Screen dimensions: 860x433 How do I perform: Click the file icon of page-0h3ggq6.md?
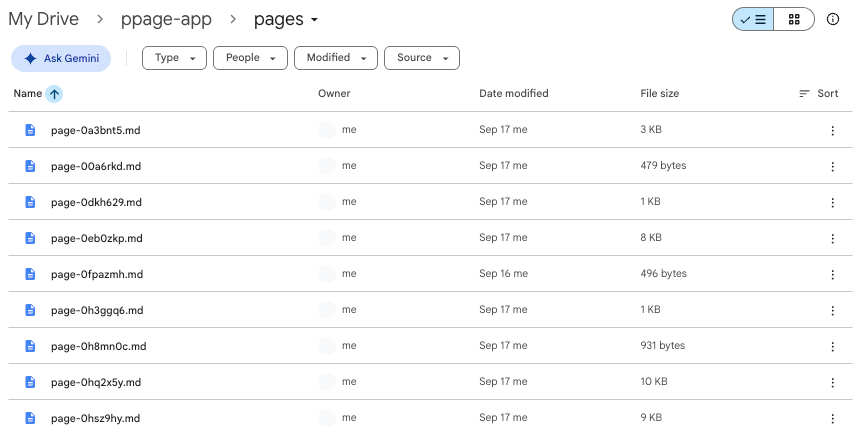(x=30, y=310)
